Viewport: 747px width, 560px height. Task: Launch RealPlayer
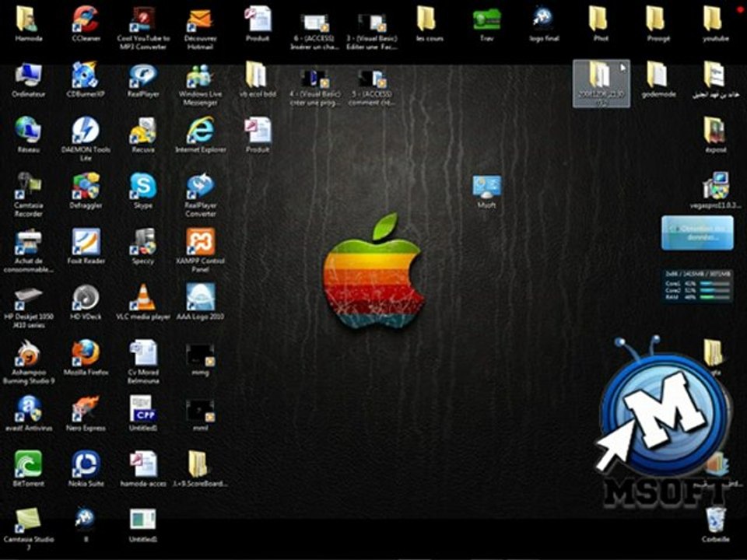click(143, 80)
